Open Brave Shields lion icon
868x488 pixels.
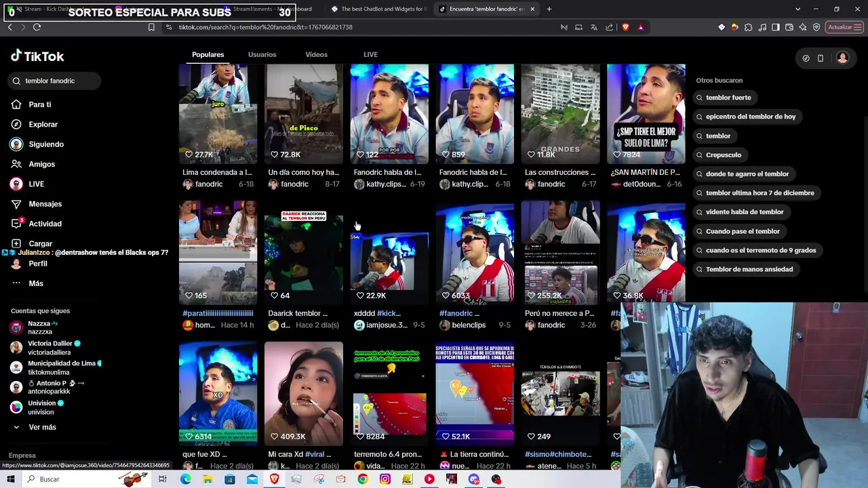[x=625, y=27]
